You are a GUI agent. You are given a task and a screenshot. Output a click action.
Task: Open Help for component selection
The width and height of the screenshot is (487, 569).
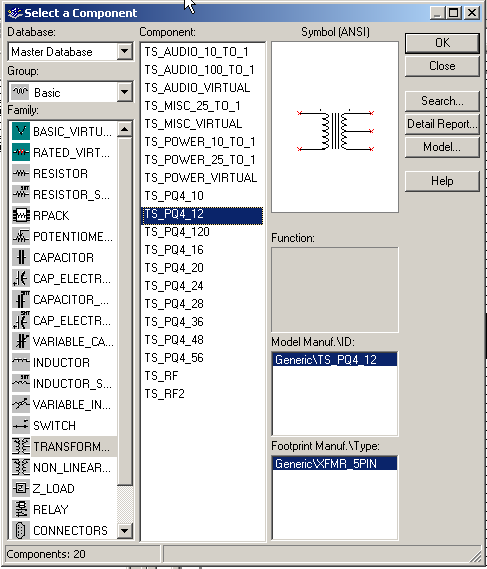442,181
